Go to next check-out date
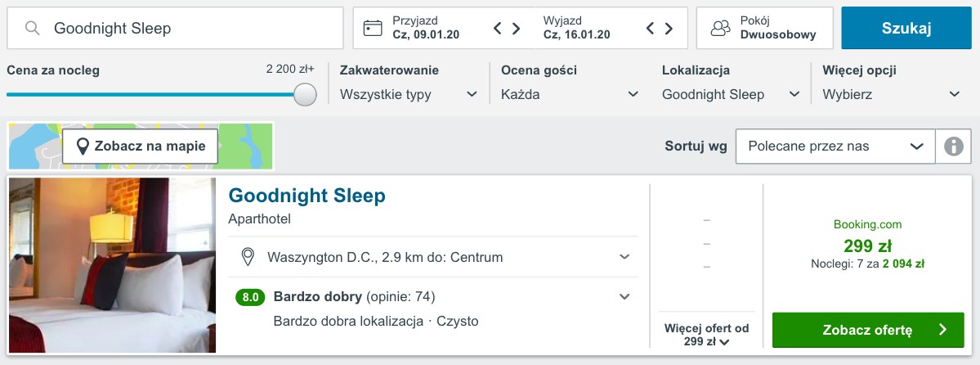The width and height of the screenshot is (980, 365). (669, 28)
